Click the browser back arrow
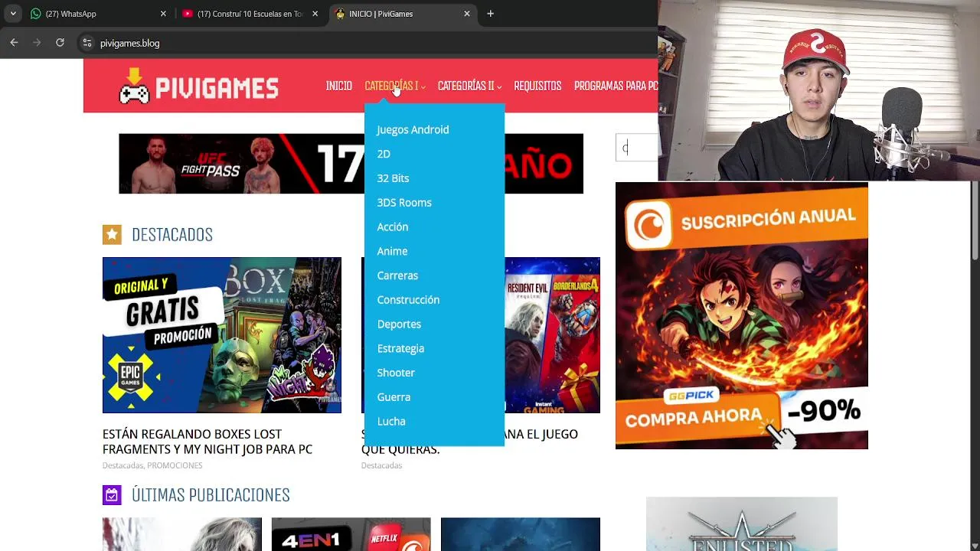Image resolution: width=980 pixels, height=551 pixels. [x=14, y=43]
